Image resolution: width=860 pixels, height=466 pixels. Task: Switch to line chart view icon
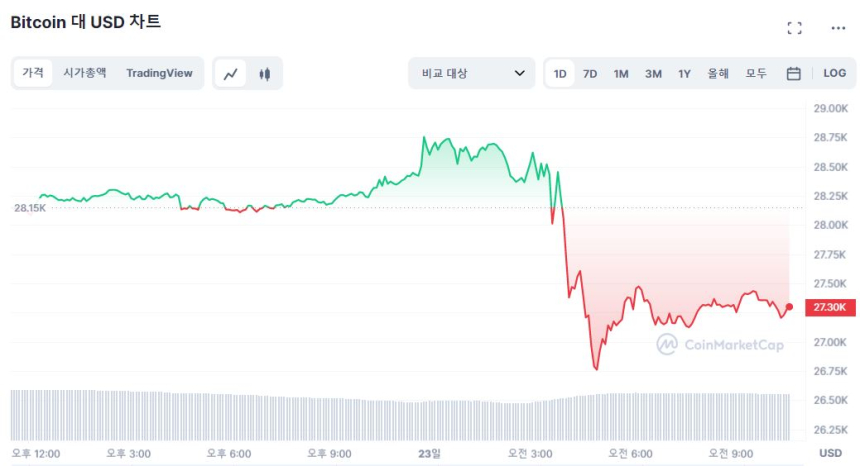(x=231, y=73)
